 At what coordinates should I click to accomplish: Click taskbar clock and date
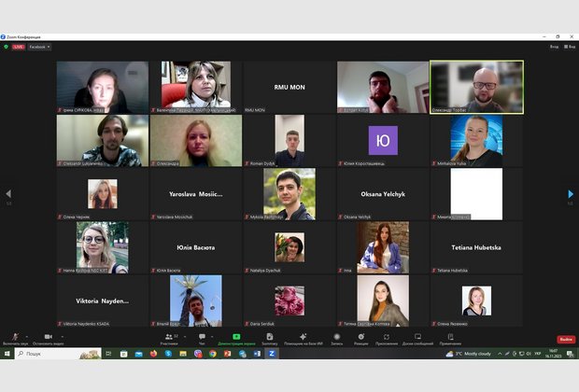click(553, 354)
